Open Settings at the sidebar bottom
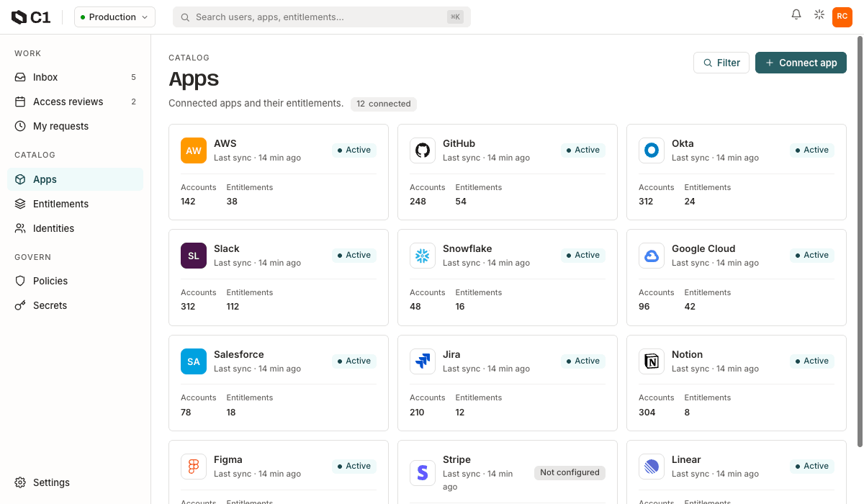Viewport: 864px width, 504px height. pos(75,482)
